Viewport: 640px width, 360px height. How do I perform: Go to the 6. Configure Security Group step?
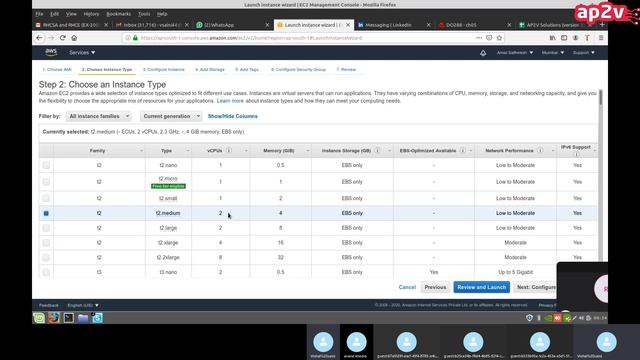click(298, 70)
